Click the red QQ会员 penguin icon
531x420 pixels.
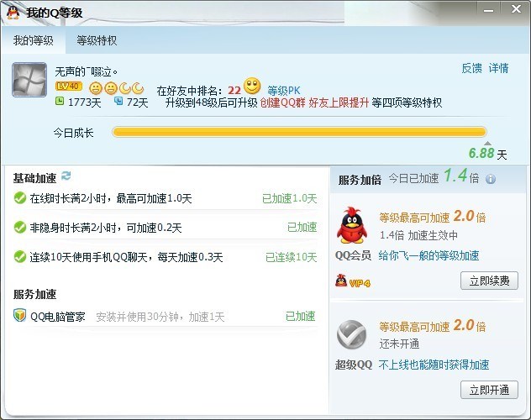(x=352, y=225)
